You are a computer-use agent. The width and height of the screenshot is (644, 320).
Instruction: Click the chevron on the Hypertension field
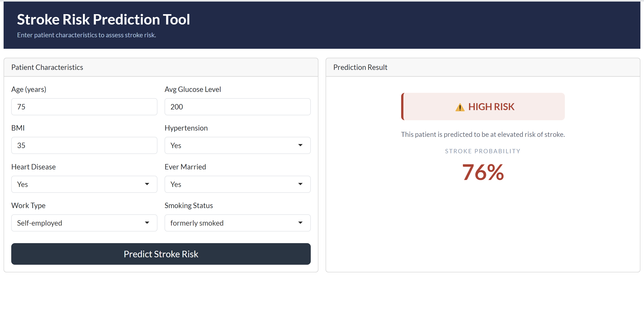(300, 145)
